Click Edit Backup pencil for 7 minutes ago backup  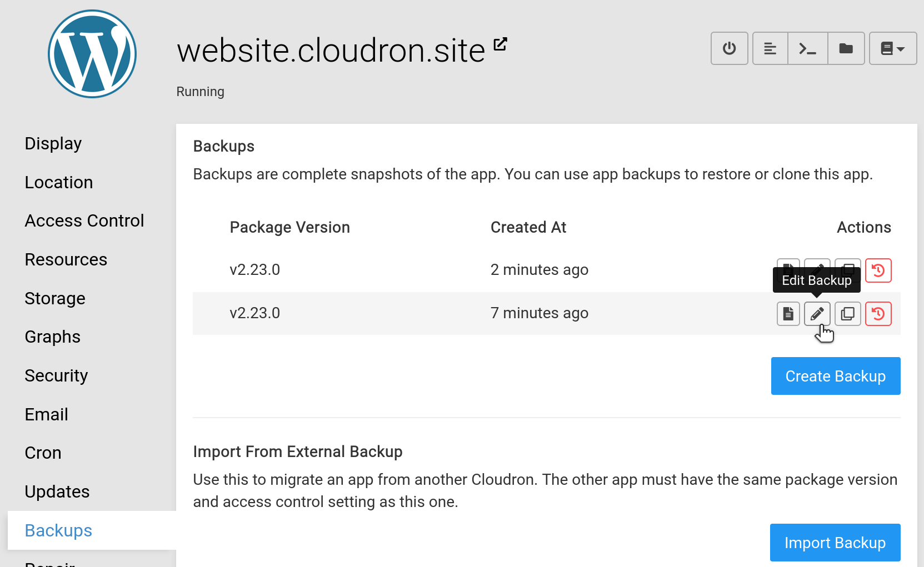coord(817,314)
